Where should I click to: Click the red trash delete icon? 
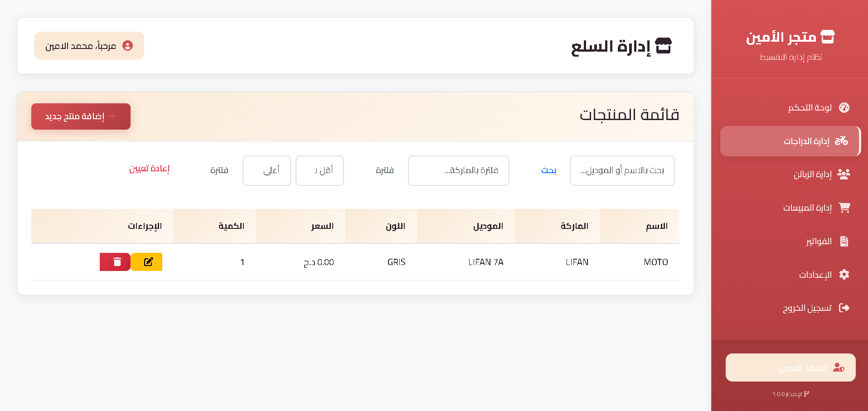coord(116,262)
